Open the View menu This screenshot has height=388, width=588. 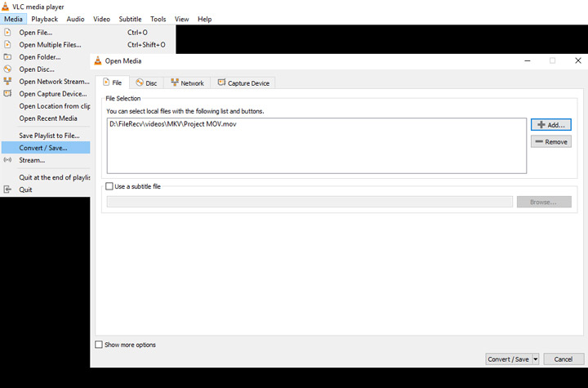[x=181, y=19]
